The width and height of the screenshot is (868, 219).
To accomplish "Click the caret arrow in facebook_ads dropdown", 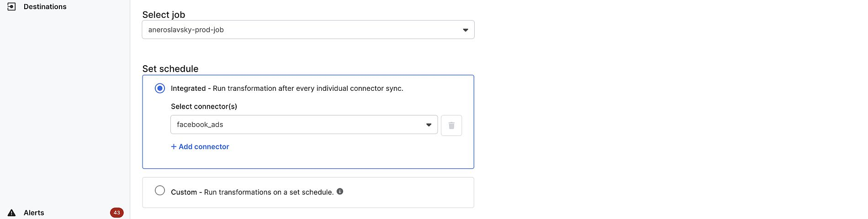I will pos(429,125).
